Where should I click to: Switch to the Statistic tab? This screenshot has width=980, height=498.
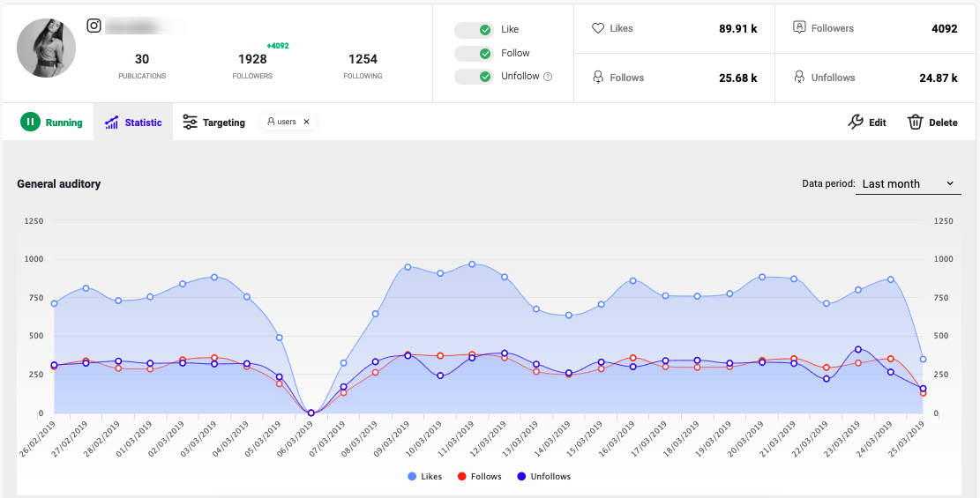133,123
